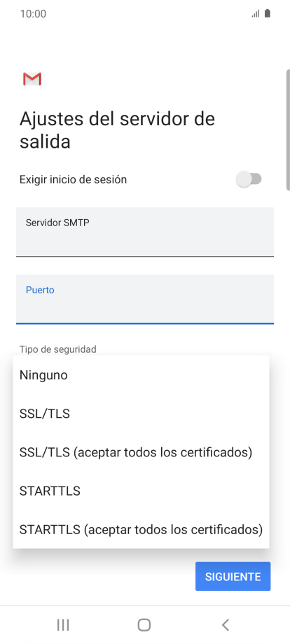Tap the Android back navigation icon
This screenshot has width=290, height=644.
[x=225, y=624]
